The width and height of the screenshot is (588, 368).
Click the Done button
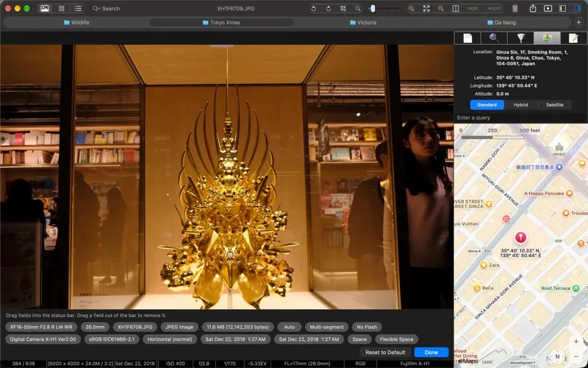pyautogui.click(x=431, y=353)
